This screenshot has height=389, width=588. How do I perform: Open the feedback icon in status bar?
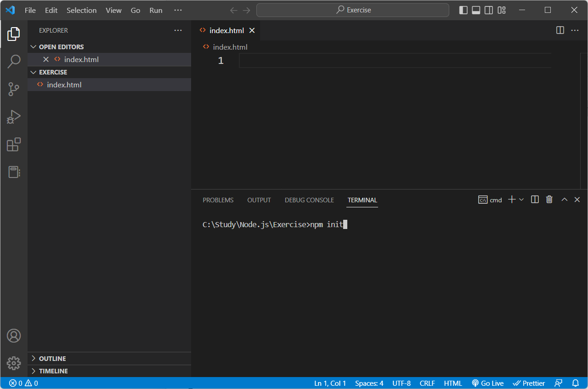pyautogui.click(x=559, y=383)
